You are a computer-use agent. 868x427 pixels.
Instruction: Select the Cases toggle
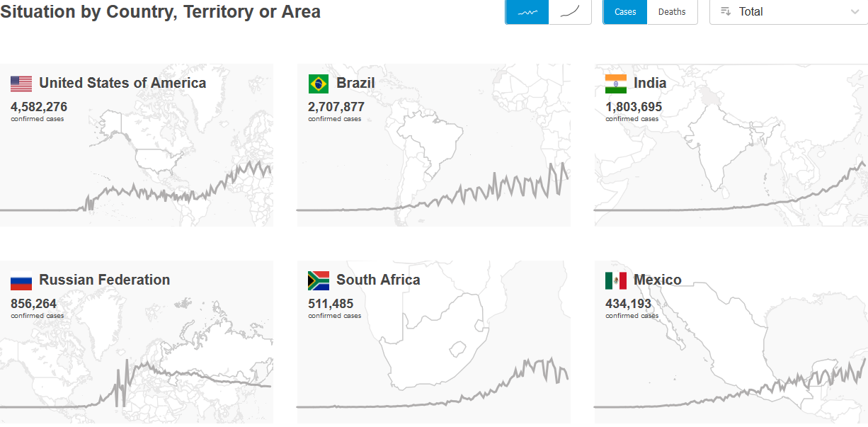(625, 12)
